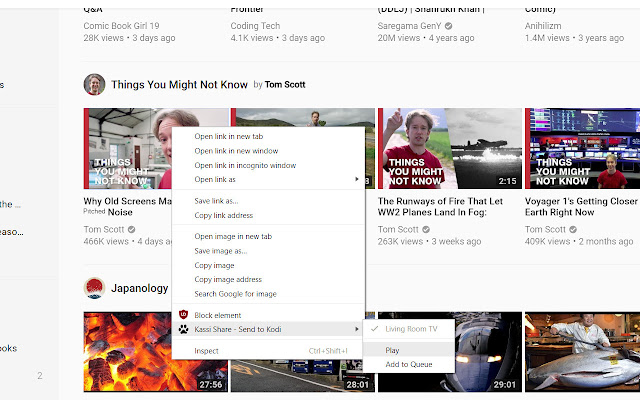Image resolution: width=640 pixels, height=400 pixels.
Task: Select Play in the Kodi submenu
Action: 409,350
